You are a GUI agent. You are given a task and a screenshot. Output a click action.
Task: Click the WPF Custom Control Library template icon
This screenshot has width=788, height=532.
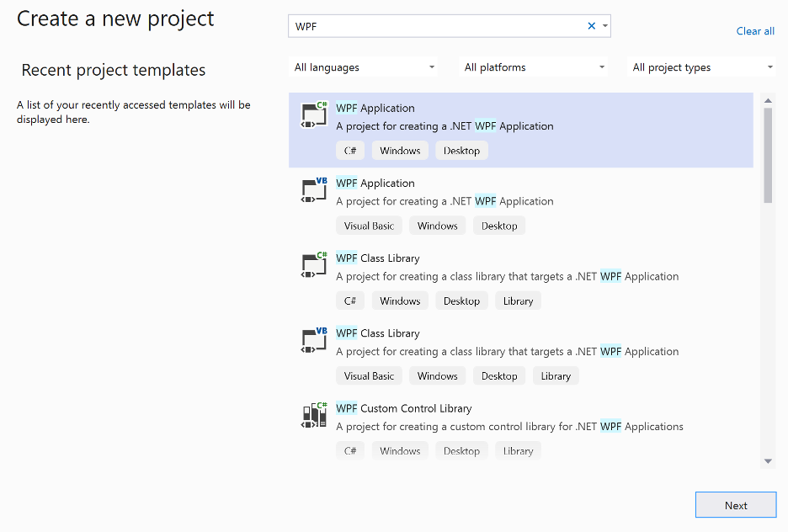[314, 415]
